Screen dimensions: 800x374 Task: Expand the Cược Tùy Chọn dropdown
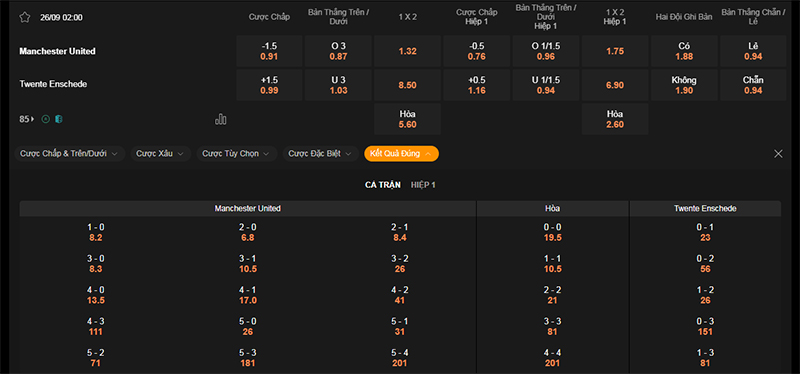[x=237, y=154]
